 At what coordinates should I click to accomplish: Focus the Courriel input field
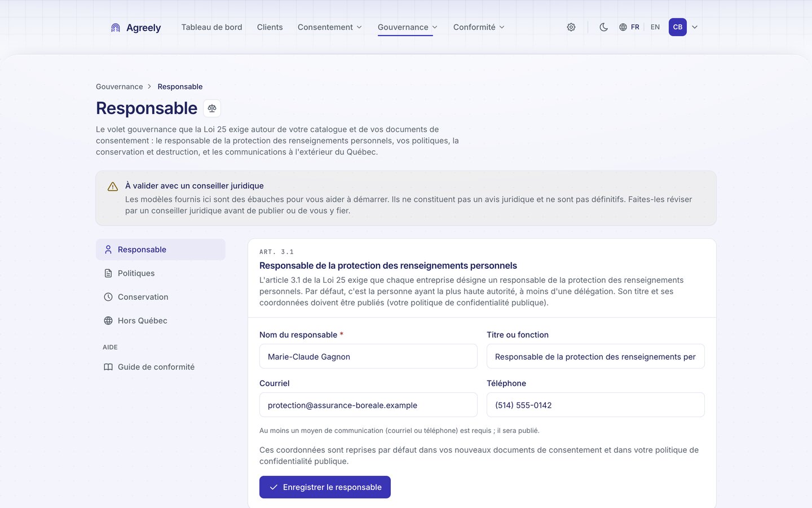(x=368, y=405)
